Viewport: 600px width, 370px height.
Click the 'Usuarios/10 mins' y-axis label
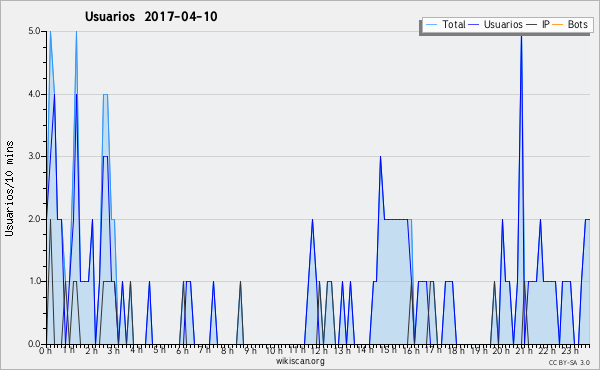(x=9, y=188)
